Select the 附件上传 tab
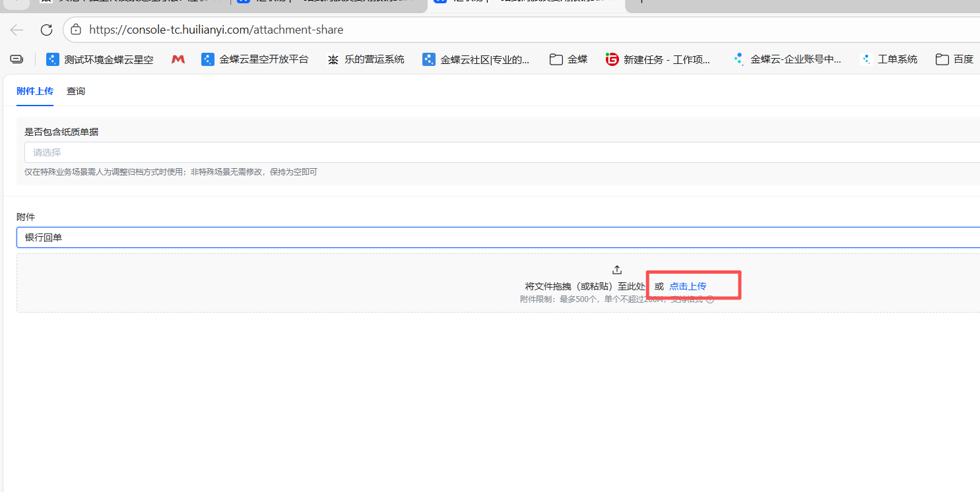Screen dimensions: 980x492 click(35, 91)
